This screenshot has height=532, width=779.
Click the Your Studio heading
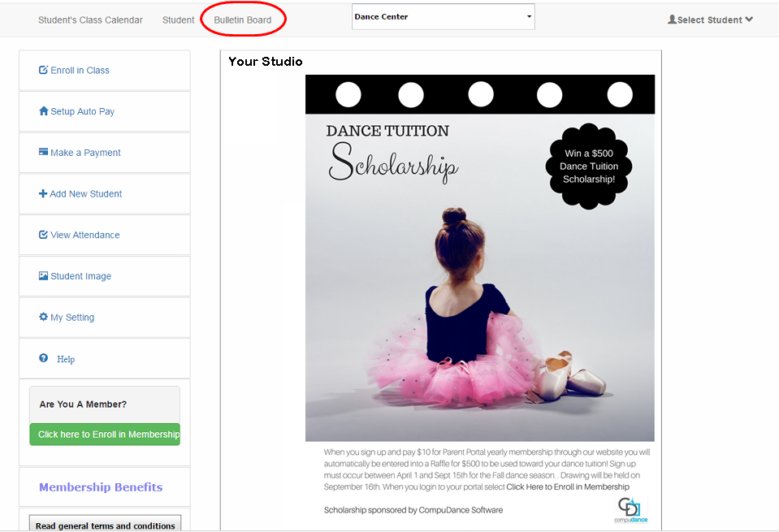(x=266, y=62)
